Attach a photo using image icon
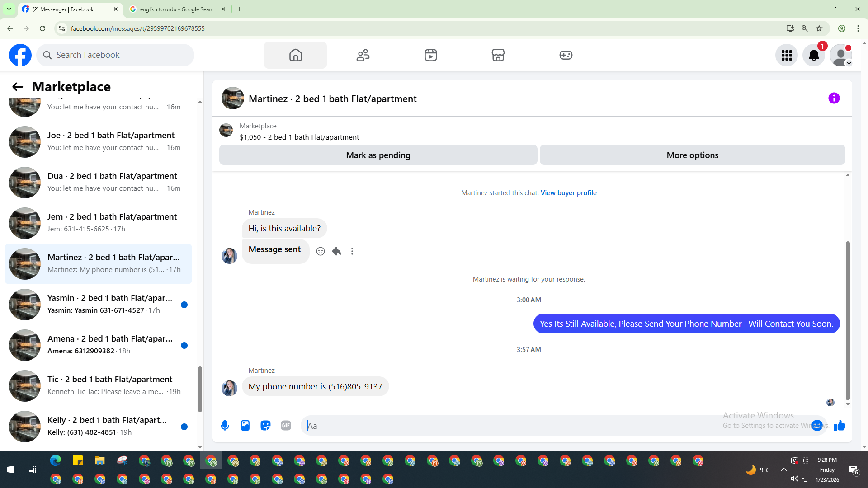This screenshot has width=868, height=488. (x=245, y=425)
